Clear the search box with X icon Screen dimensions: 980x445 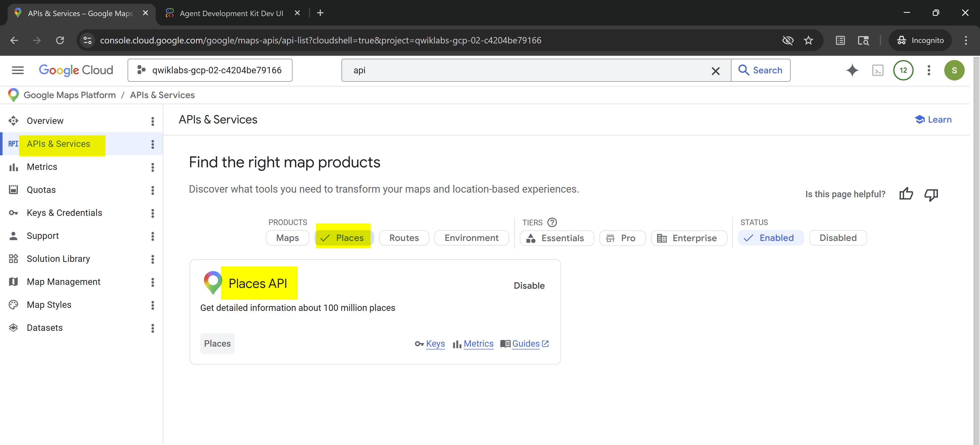715,71
